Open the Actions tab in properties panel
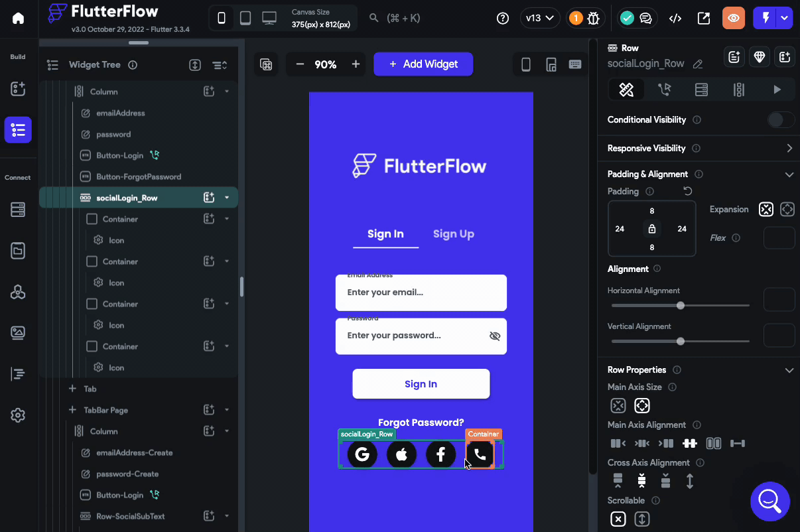 664,90
